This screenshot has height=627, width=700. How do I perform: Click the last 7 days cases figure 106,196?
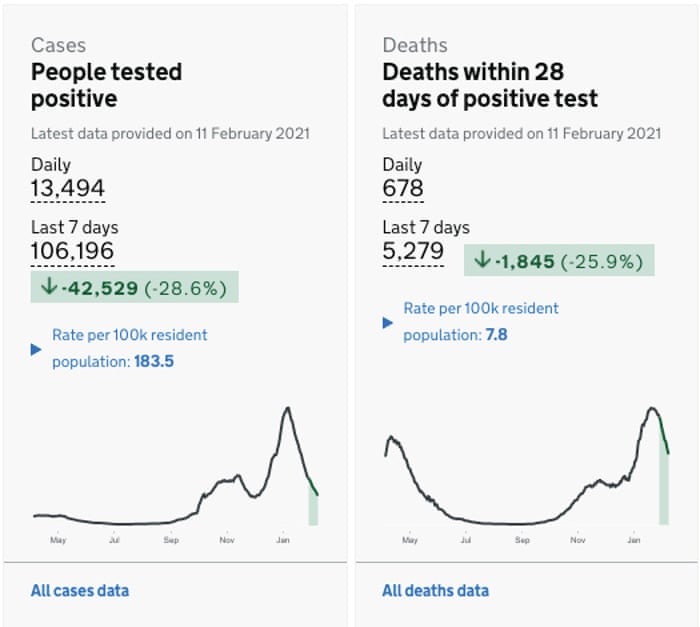[72, 251]
